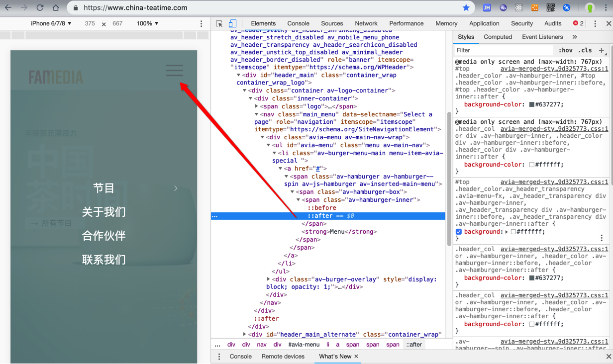613x364 pixels.
Task: Open the iPhone 6/7/8 device dropdown
Action: point(51,23)
